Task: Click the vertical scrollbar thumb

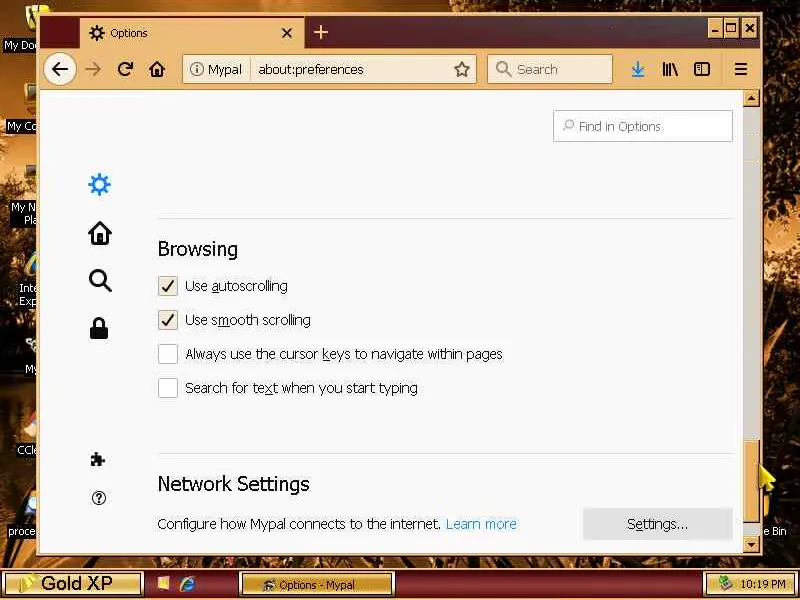Action: click(751, 482)
